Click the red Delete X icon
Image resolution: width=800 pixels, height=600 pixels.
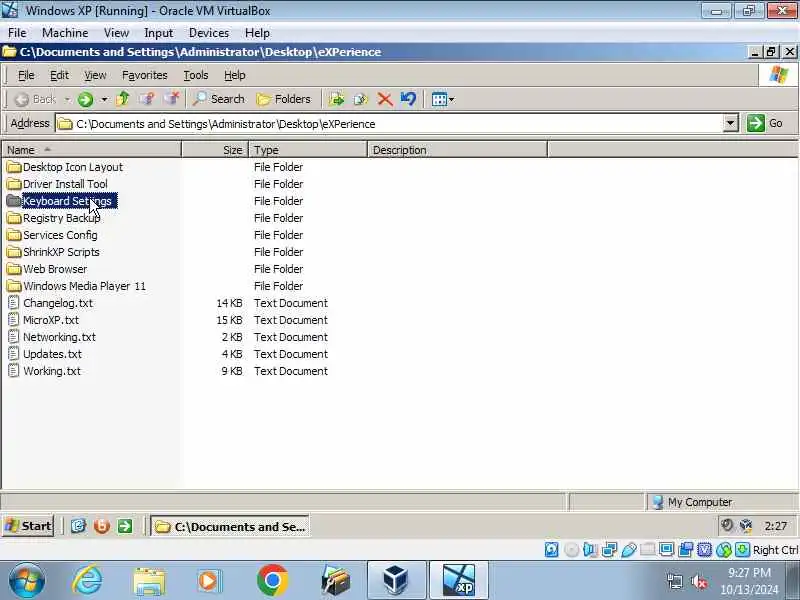(385, 99)
